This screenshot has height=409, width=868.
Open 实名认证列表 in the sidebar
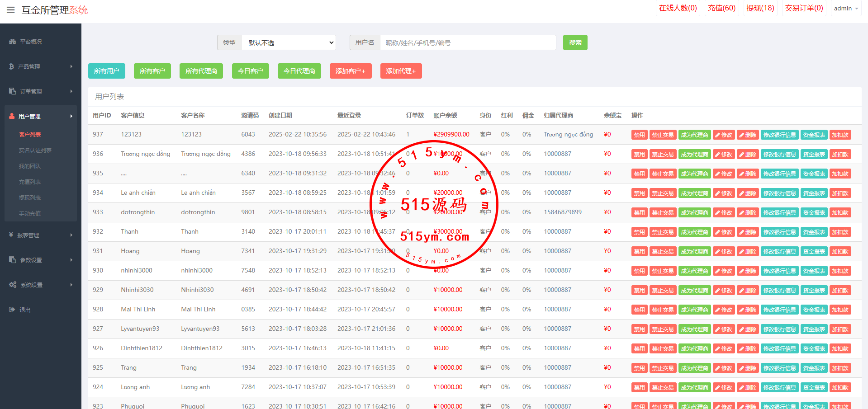[x=35, y=150]
